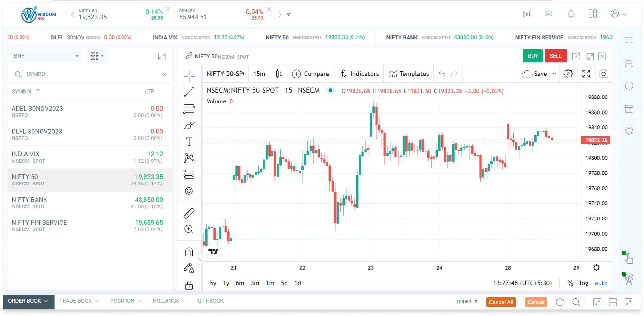Expand the Save layout dropdown arrow
Image resolution: width=644 pixels, height=316 pixels.
(554, 74)
